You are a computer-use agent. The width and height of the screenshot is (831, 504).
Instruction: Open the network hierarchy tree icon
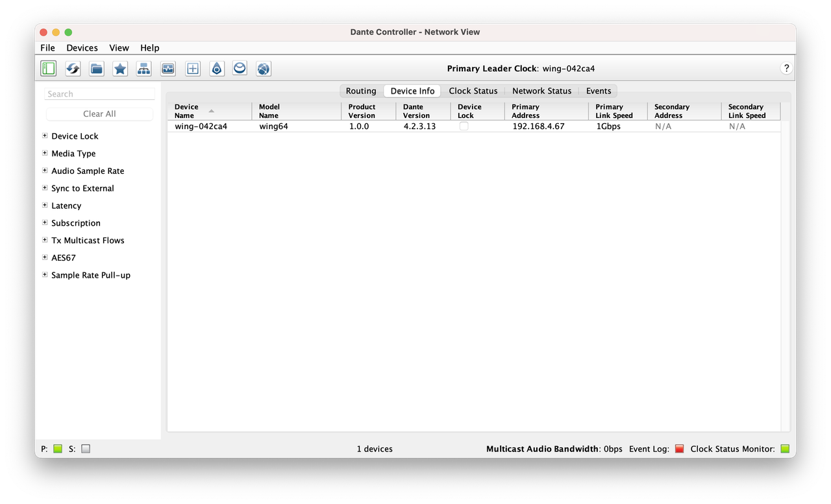pyautogui.click(x=143, y=68)
